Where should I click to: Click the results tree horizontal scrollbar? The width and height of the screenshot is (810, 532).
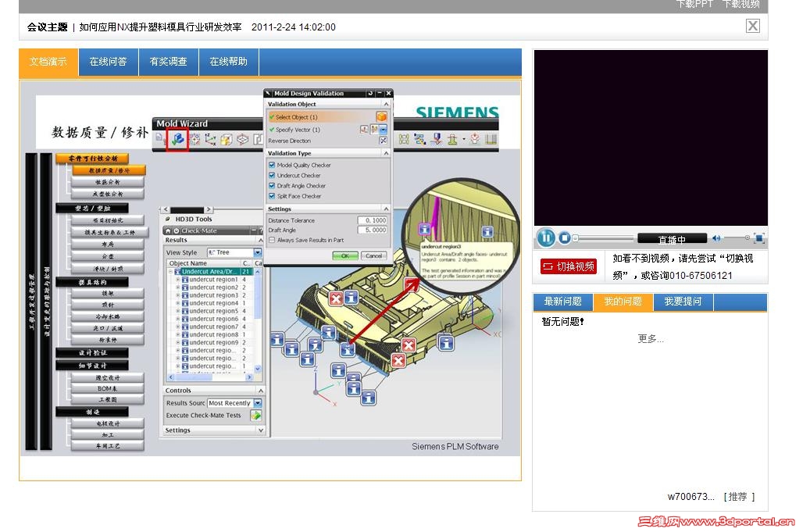210,377
